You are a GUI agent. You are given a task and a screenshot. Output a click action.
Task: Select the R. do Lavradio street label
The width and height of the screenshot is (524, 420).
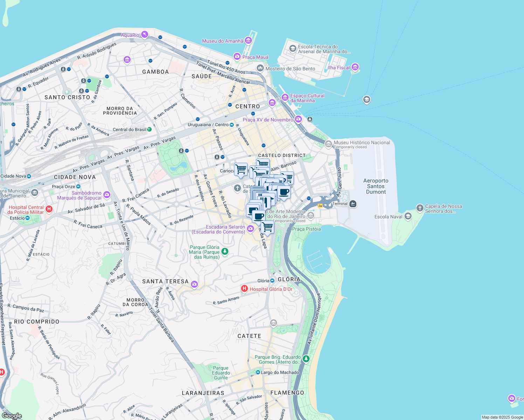tap(225, 204)
